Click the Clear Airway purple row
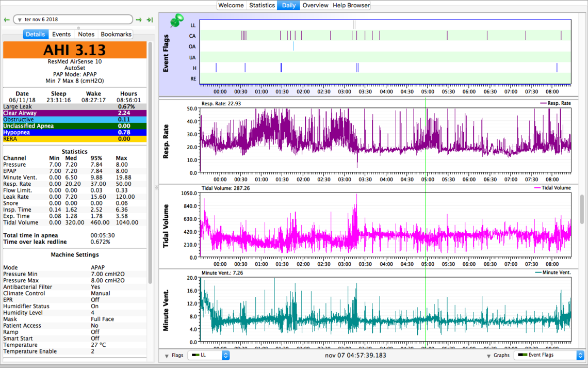 point(75,113)
